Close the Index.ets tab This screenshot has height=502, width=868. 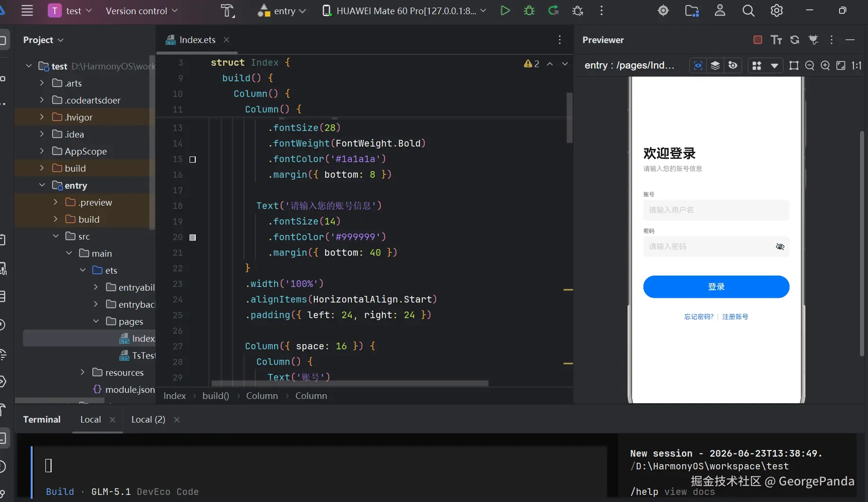pos(226,40)
